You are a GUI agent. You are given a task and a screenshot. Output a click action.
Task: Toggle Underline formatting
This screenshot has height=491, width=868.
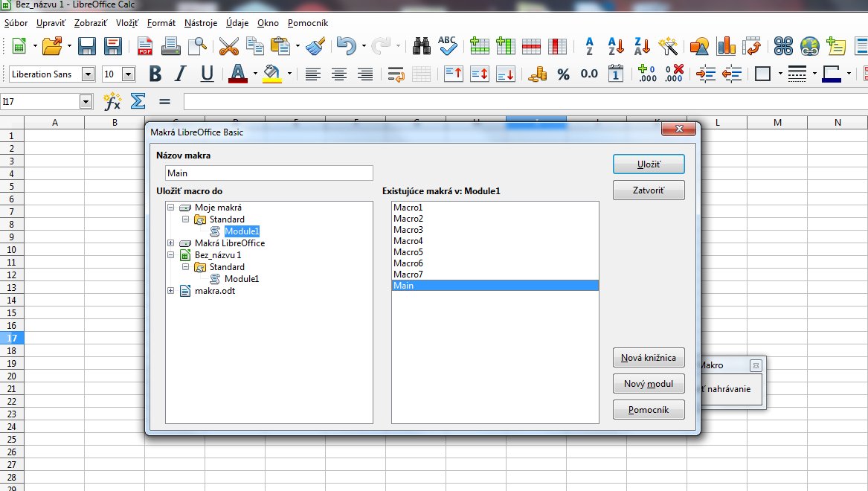pos(207,74)
